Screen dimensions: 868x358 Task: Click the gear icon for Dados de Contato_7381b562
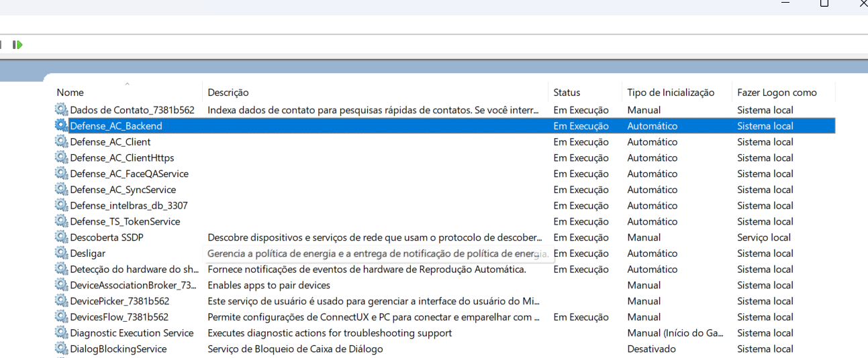[62, 110]
